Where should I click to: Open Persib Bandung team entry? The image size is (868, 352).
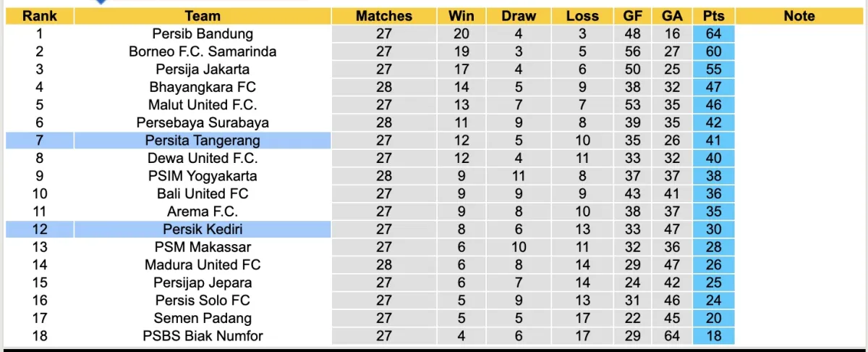tap(203, 33)
